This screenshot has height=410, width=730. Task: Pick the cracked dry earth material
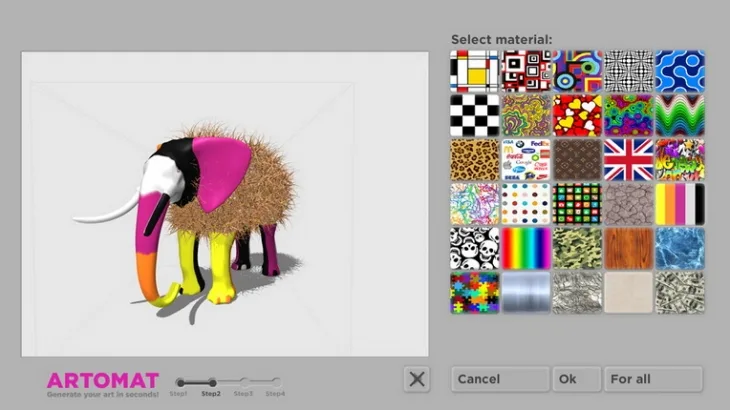coord(628,204)
